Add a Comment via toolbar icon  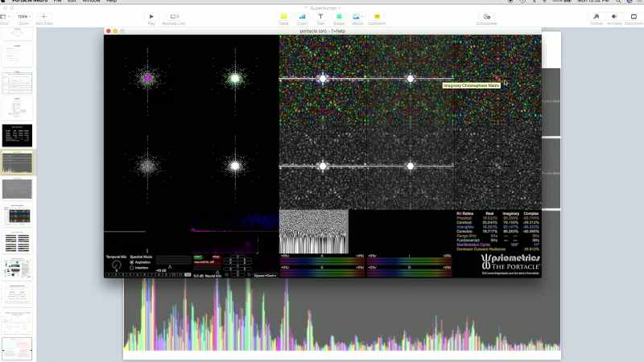click(377, 17)
